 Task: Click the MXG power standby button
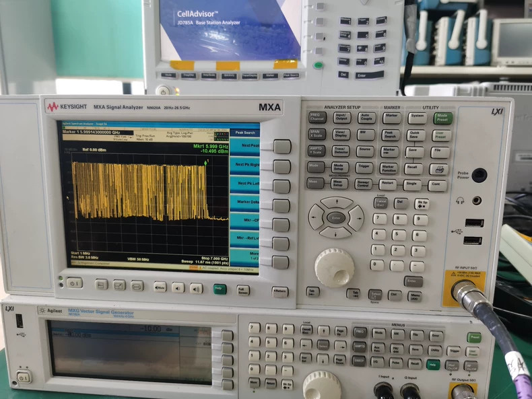click(24, 377)
